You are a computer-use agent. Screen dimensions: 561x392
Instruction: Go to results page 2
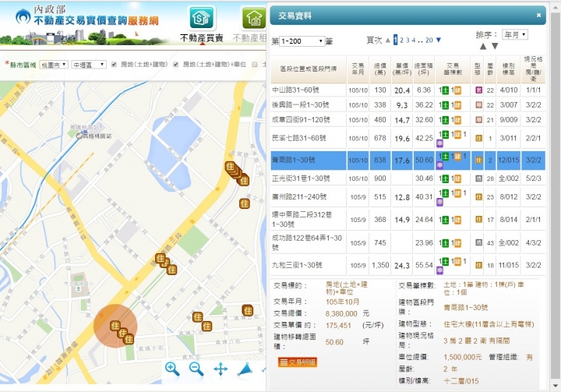tap(402, 40)
